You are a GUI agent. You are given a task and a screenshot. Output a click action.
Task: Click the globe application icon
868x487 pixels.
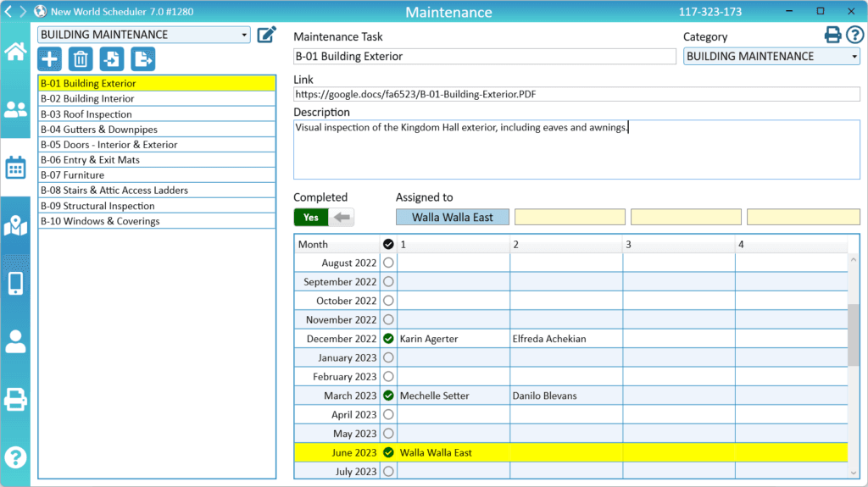40,11
